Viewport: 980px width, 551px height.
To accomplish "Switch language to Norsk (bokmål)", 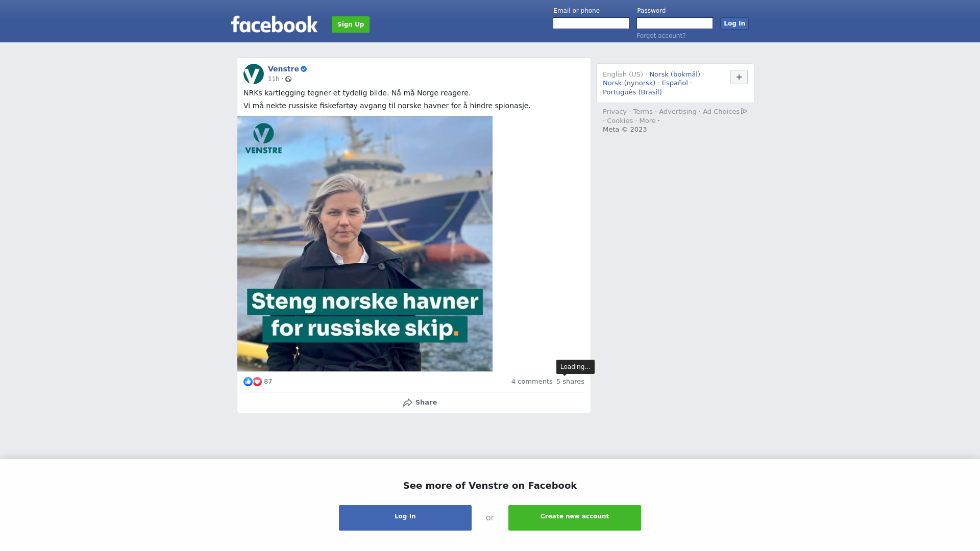I will coord(675,74).
